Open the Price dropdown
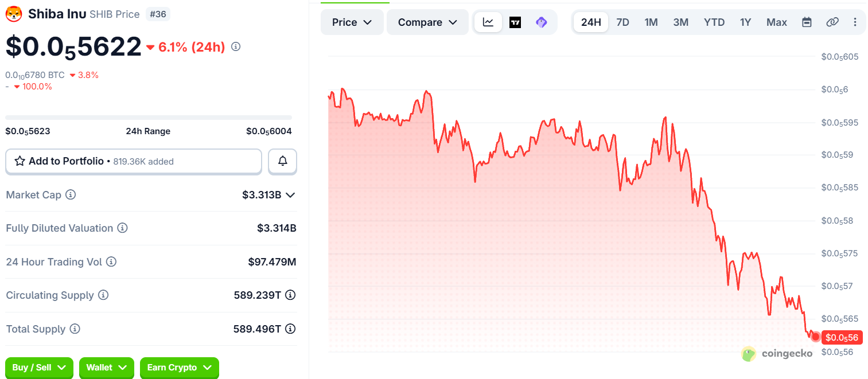This screenshot has height=379, width=868. click(352, 22)
